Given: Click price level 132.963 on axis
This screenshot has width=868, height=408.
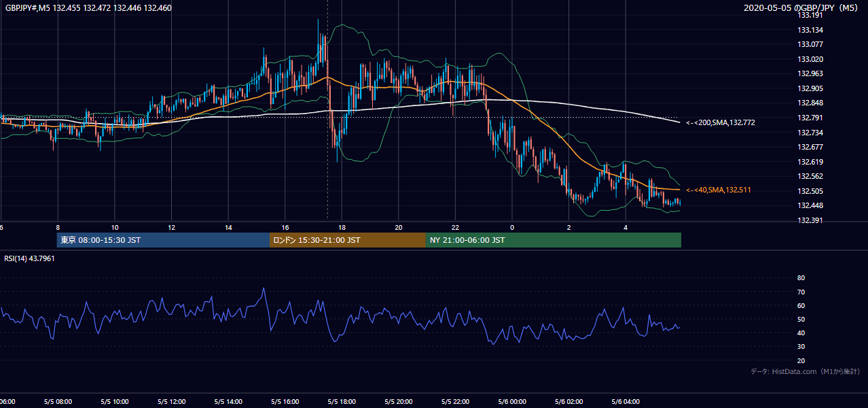Looking at the screenshot, I should coord(810,73).
